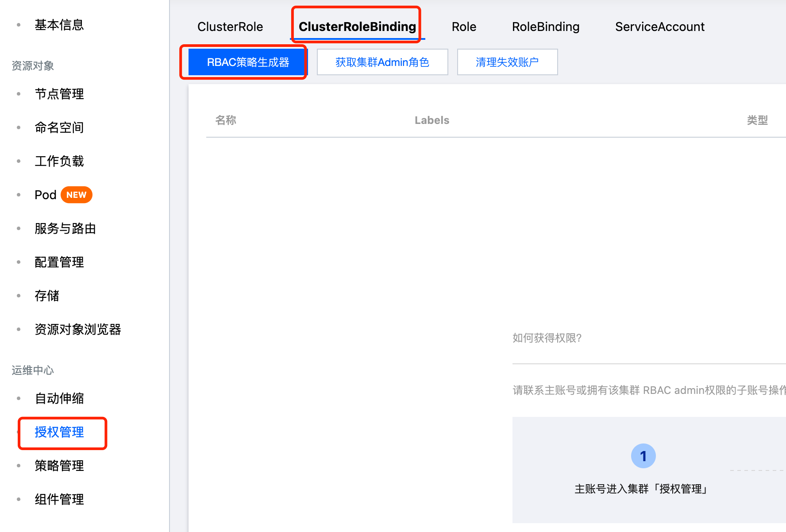Select the ClusterRoleBinding tab
Image resolution: width=786 pixels, height=532 pixels.
(x=357, y=27)
